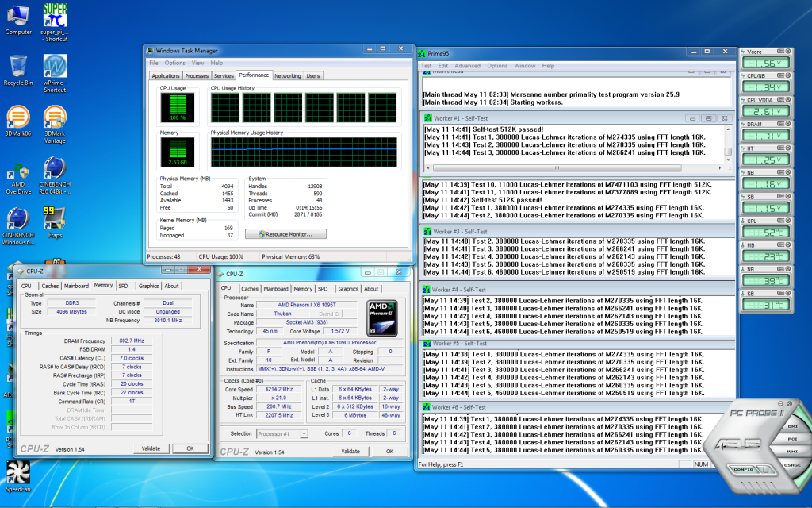Open the View menu in Task Manager
The width and height of the screenshot is (812, 508).
pyautogui.click(x=197, y=63)
